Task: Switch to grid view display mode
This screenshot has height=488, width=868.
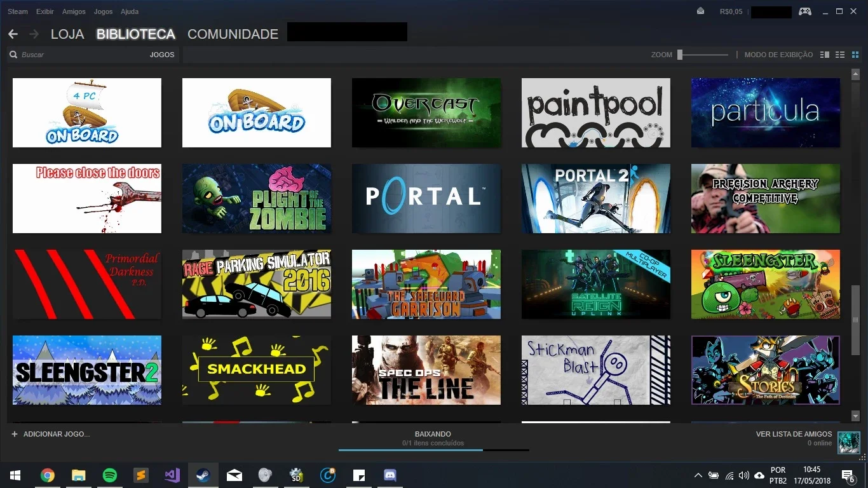Action: tap(855, 55)
